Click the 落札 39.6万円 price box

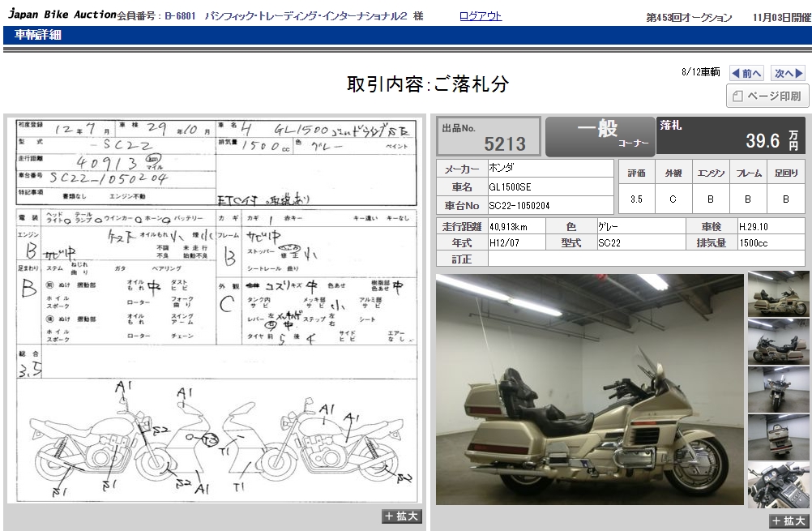tap(732, 135)
